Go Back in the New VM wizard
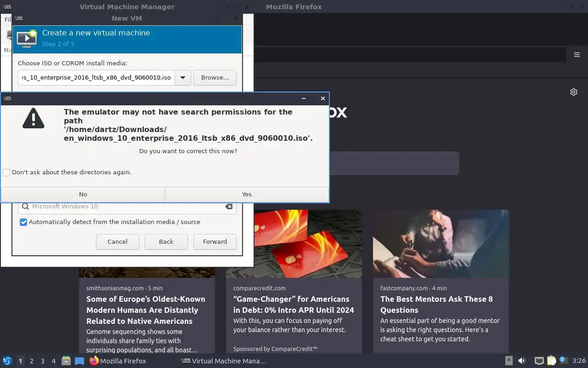Image resolution: width=588 pixels, height=368 pixels. click(x=166, y=242)
